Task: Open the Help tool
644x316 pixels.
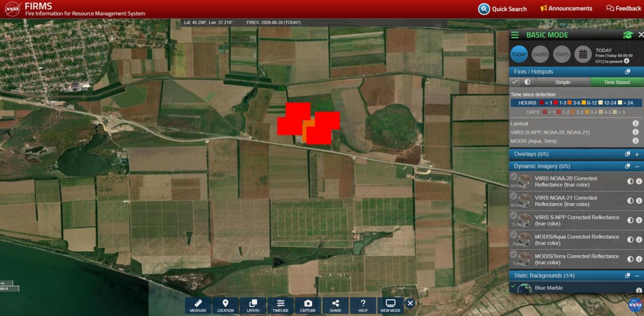Action: tap(363, 305)
